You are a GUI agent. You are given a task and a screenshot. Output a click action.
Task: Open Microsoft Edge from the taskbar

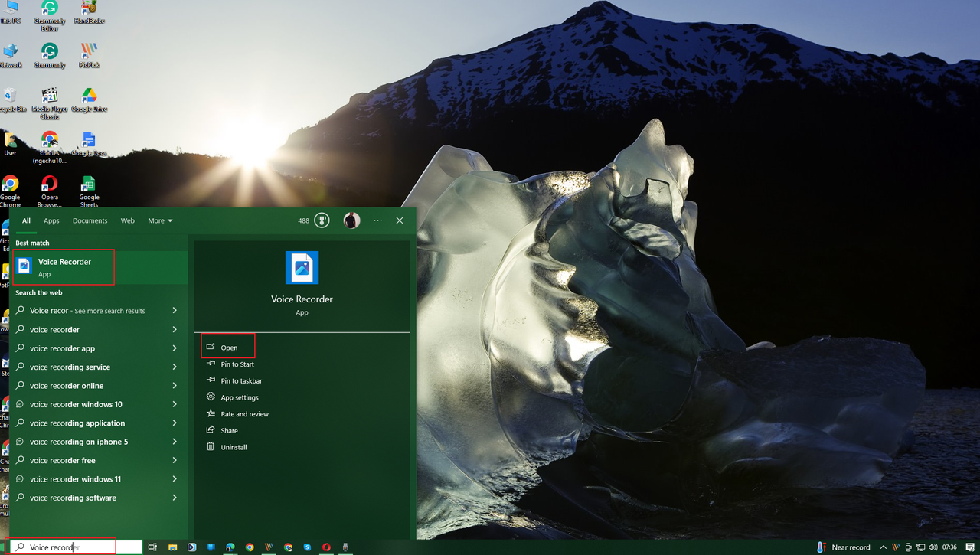230,547
